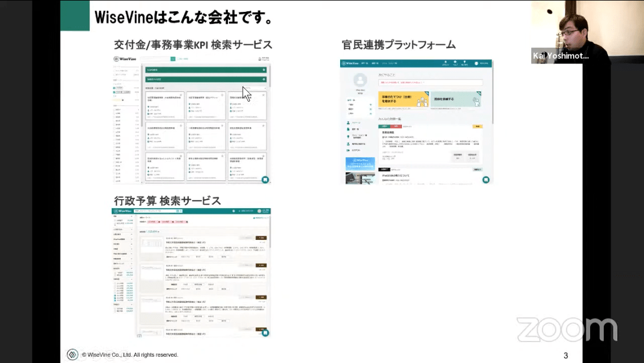Click the WiseVine logo in the platform header
Viewport: 644px width, 363px height.
[x=350, y=64]
